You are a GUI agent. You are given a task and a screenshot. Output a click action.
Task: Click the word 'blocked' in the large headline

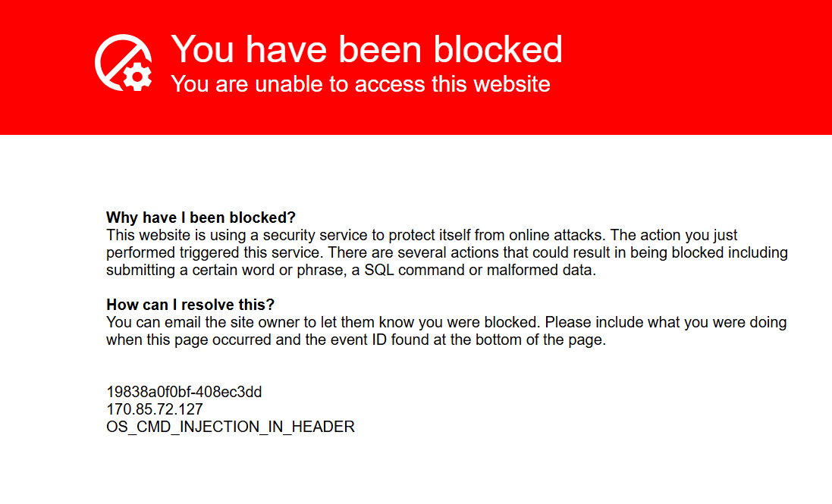[498, 49]
